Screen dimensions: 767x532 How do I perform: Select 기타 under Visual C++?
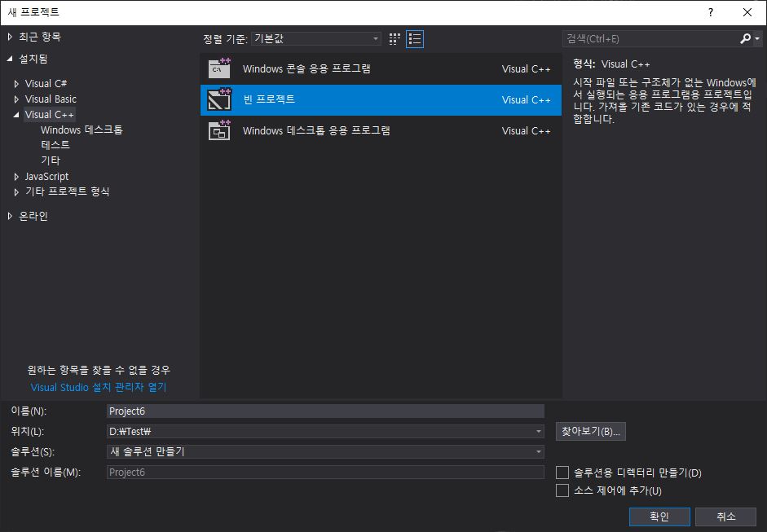click(x=51, y=160)
